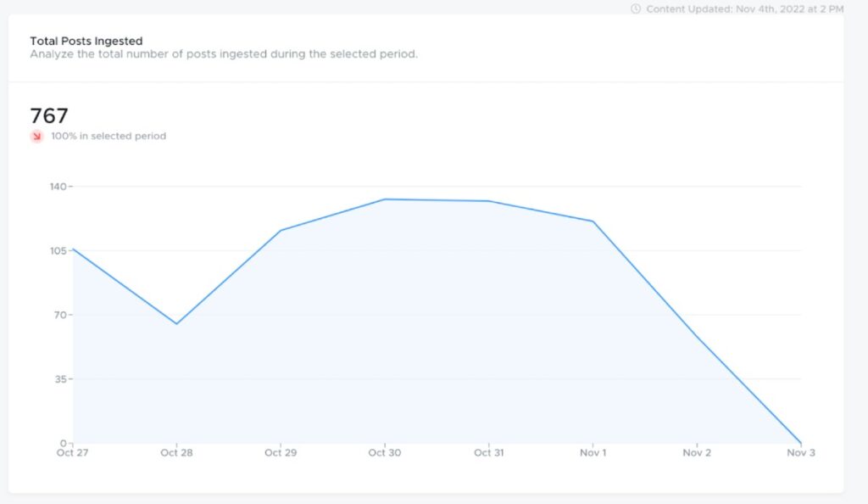The image size is (868, 504).
Task: Click the 'Analyze the total number of posts' description
Action: pos(224,54)
